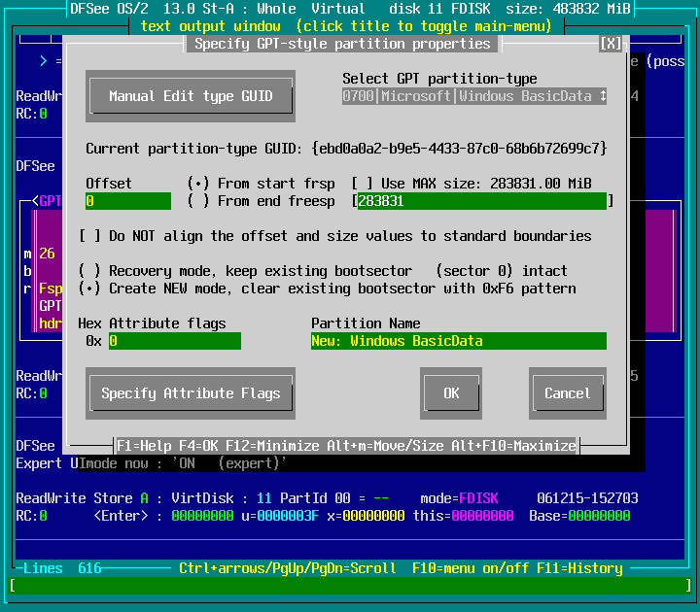Click the partition size field showing 283831

(481, 201)
